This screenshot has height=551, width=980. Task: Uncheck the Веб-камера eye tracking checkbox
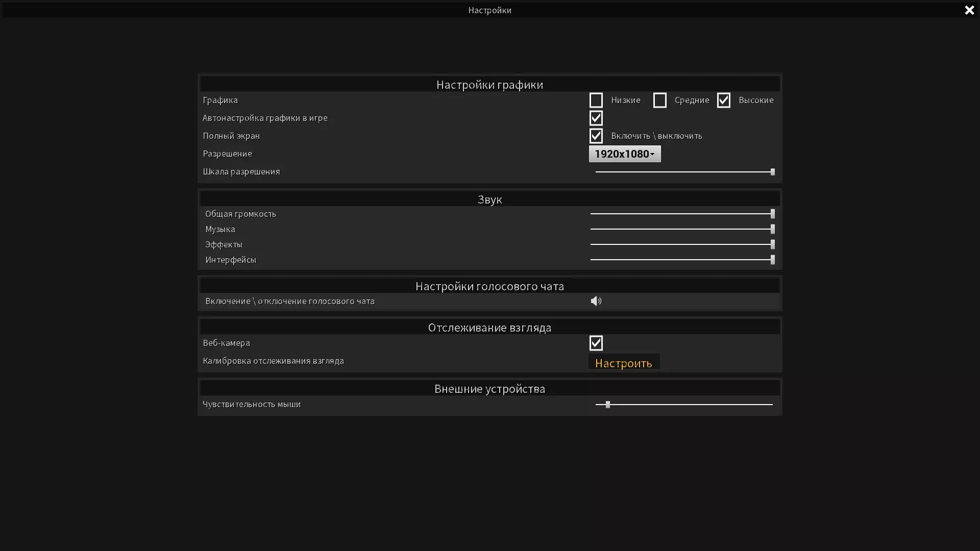596,343
